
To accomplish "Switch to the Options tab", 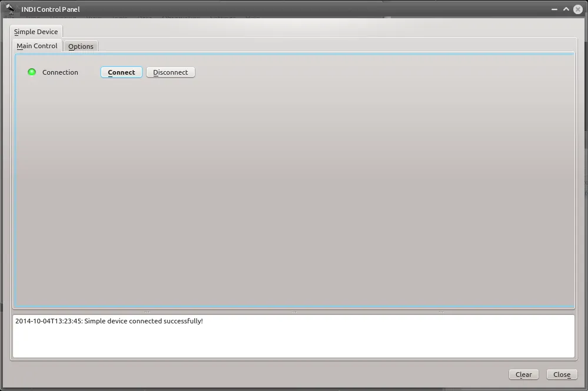I will 81,46.
